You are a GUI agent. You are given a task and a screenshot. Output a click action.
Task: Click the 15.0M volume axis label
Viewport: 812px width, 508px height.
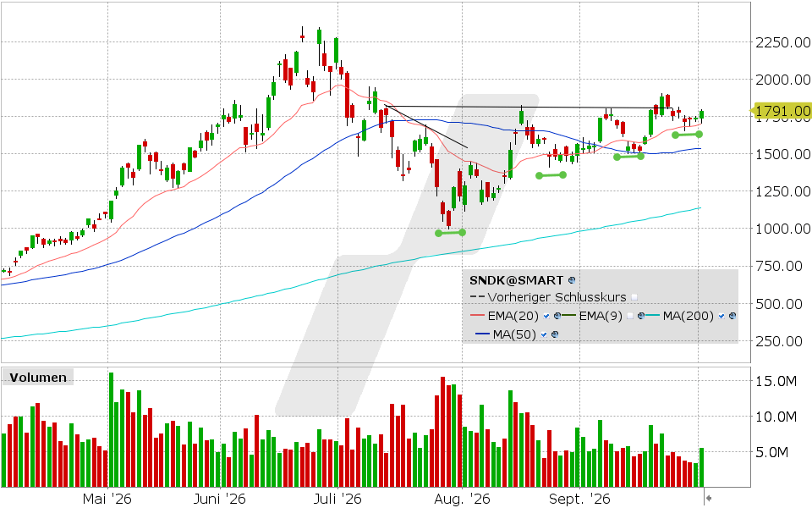click(x=776, y=382)
